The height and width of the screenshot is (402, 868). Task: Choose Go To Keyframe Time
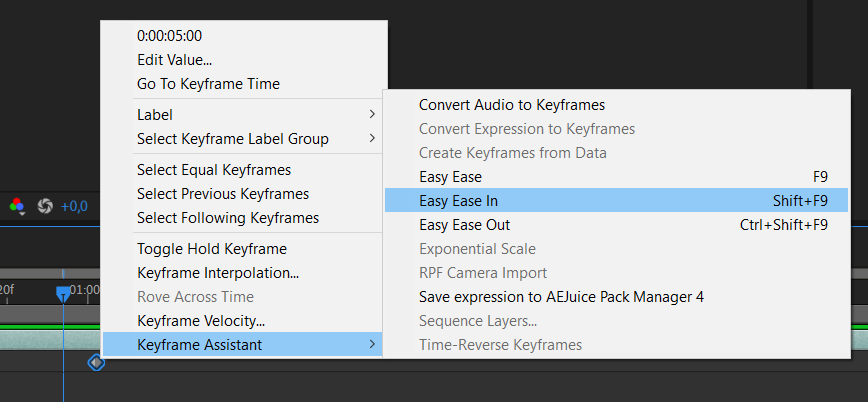(x=208, y=84)
